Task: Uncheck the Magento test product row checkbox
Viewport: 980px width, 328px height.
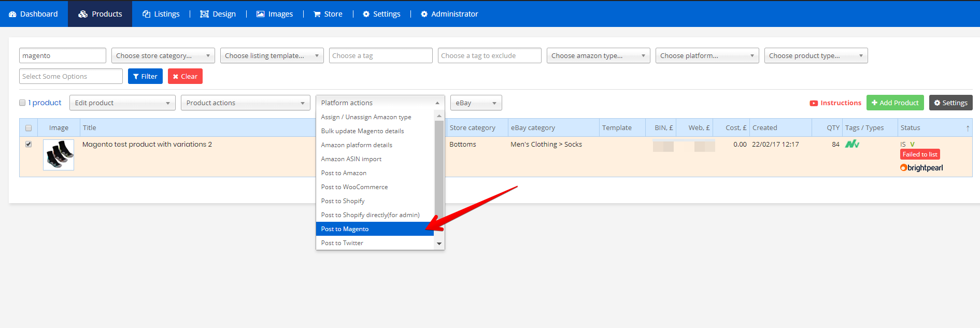Action: pyautogui.click(x=29, y=144)
